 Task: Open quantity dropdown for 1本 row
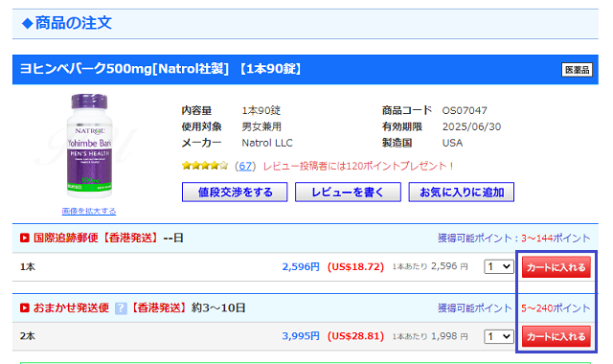499,266
